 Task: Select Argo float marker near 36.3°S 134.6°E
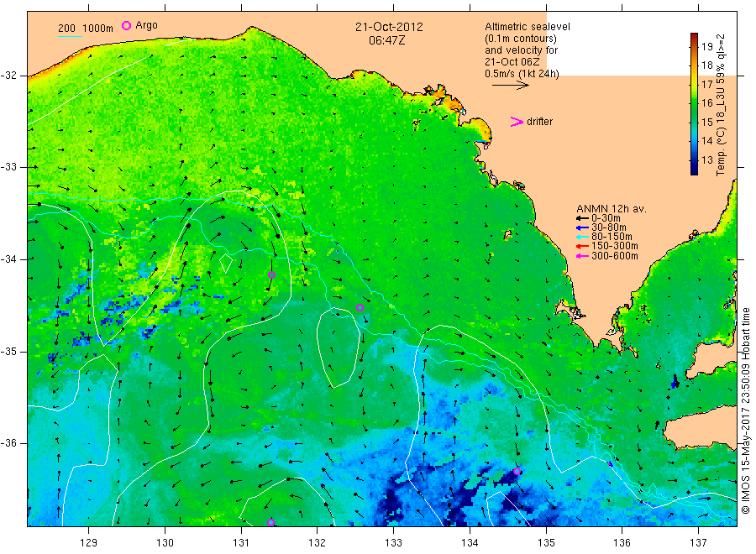point(517,471)
